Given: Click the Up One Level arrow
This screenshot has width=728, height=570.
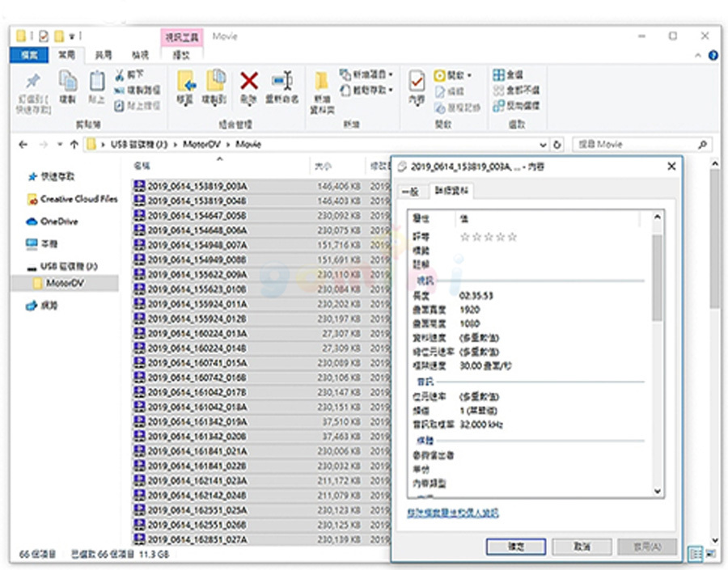Looking at the screenshot, I should (74, 145).
